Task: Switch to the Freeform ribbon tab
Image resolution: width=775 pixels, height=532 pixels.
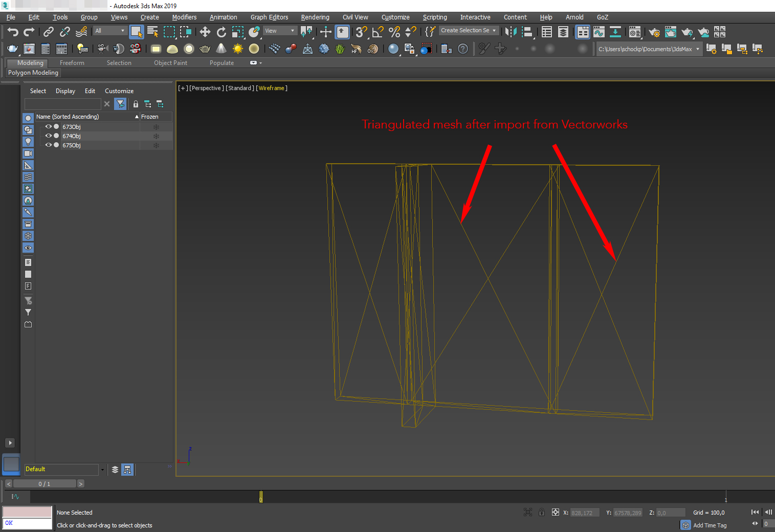Action: point(72,63)
